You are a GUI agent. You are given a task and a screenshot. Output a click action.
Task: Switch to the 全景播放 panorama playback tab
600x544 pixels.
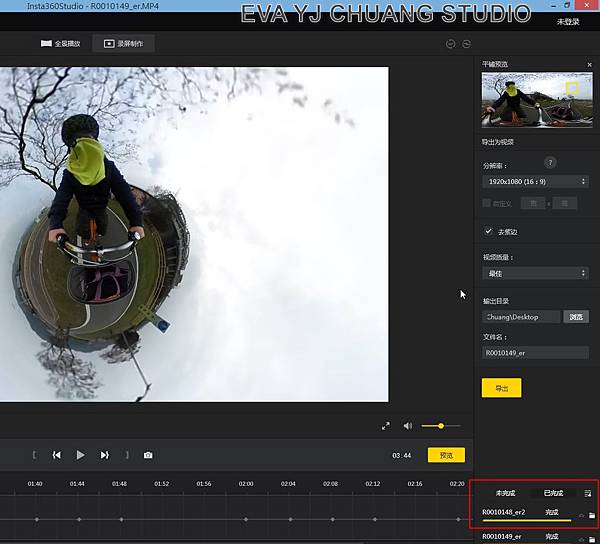[60, 44]
